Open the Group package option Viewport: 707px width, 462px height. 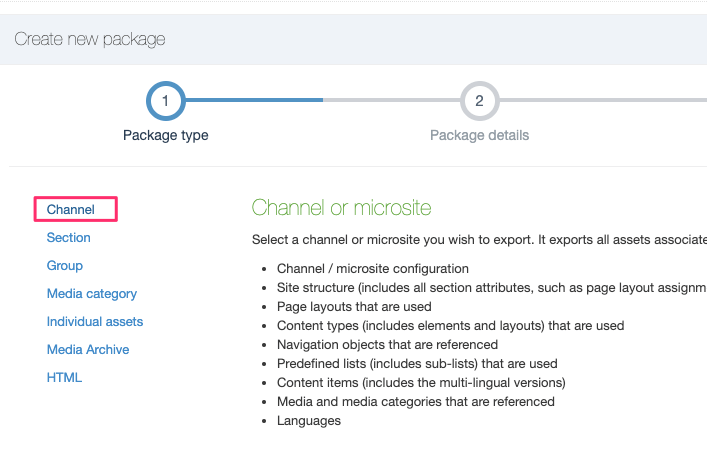click(x=65, y=266)
